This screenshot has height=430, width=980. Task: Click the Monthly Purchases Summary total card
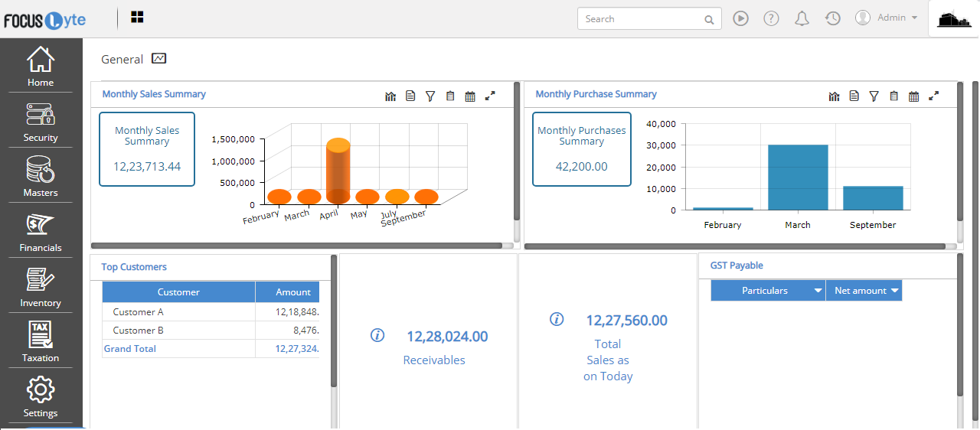click(x=582, y=149)
